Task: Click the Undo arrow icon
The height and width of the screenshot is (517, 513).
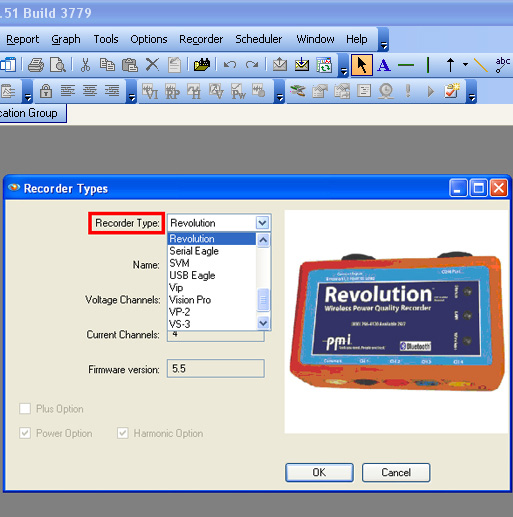Action: pyautogui.click(x=230, y=64)
